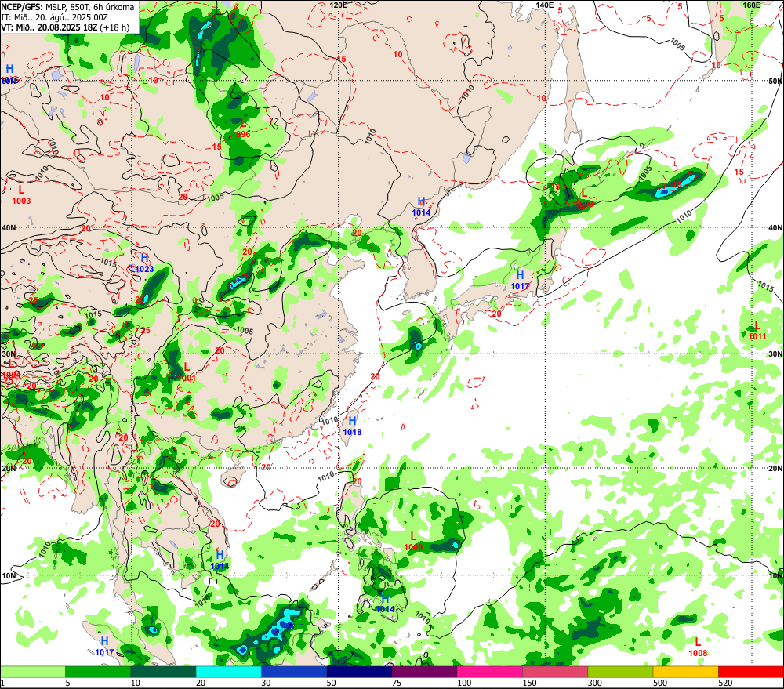784x689 pixels.
Task: Click the 'VT: Mið.. 20.08.2025 18Z (+18 h)' line
Action: [65, 27]
